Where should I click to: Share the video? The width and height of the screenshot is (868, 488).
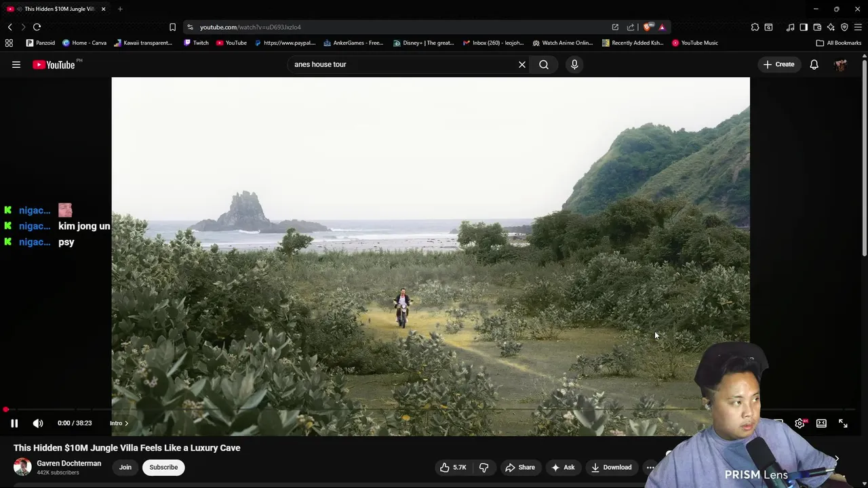[519, 467]
